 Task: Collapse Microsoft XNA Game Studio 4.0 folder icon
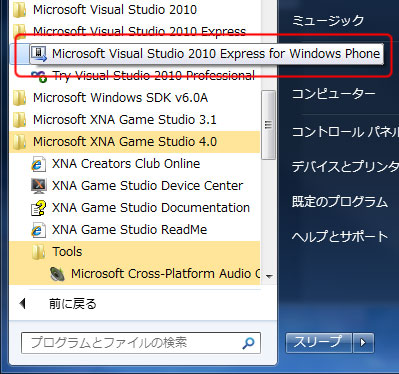click(x=19, y=142)
